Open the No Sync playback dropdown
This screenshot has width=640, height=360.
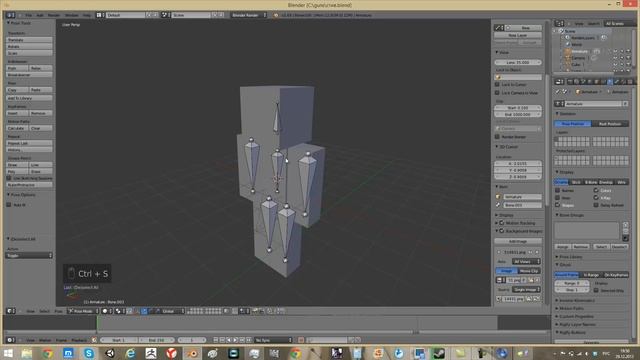[273, 340]
